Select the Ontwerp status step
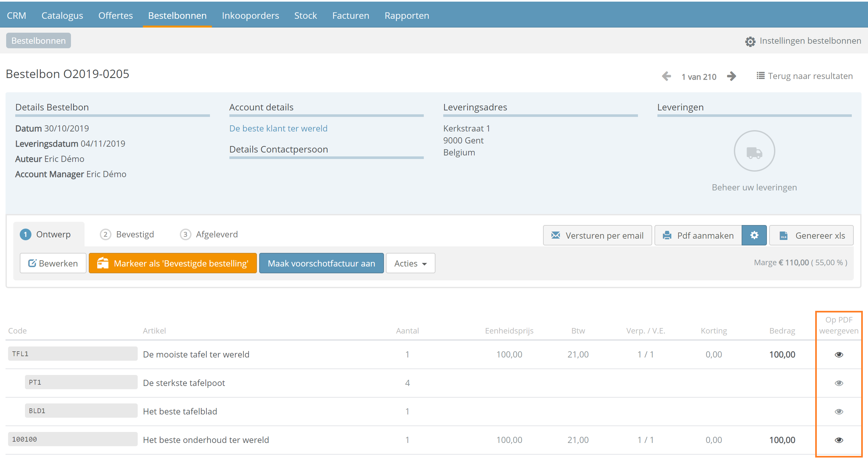The width and height of the screenshot is (868, 464). [49, 234]
